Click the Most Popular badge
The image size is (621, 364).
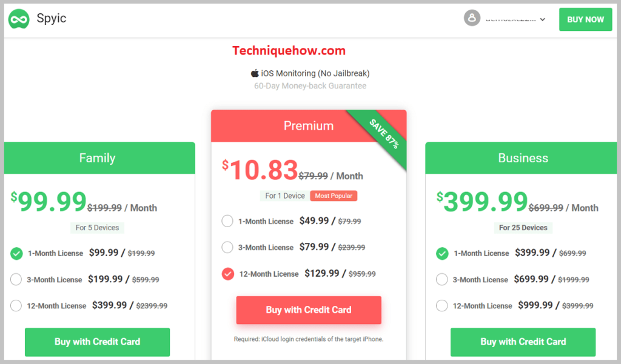(334, 196)
